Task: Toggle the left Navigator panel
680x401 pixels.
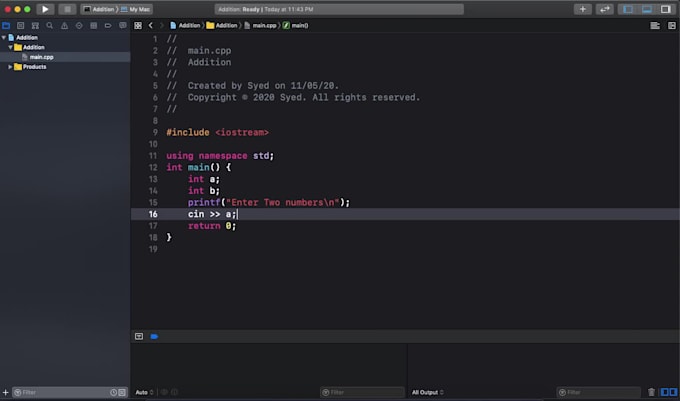Action: click(x=629, y=9)
